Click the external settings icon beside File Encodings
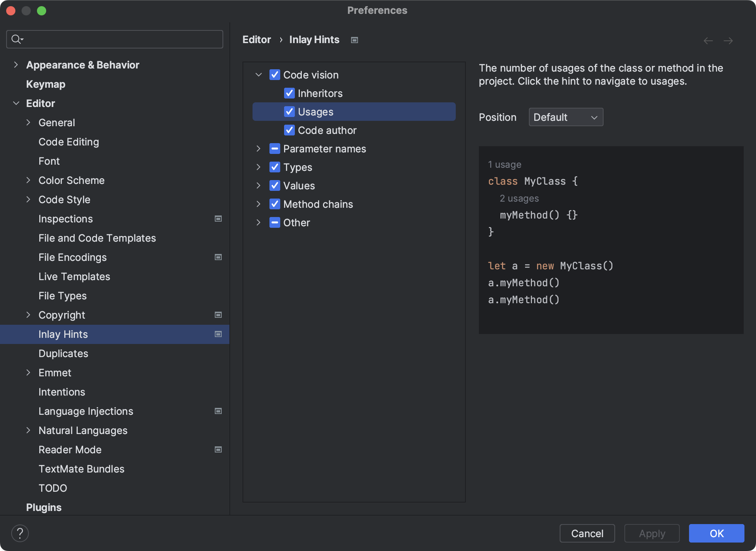756x551 pixels. 218,257
